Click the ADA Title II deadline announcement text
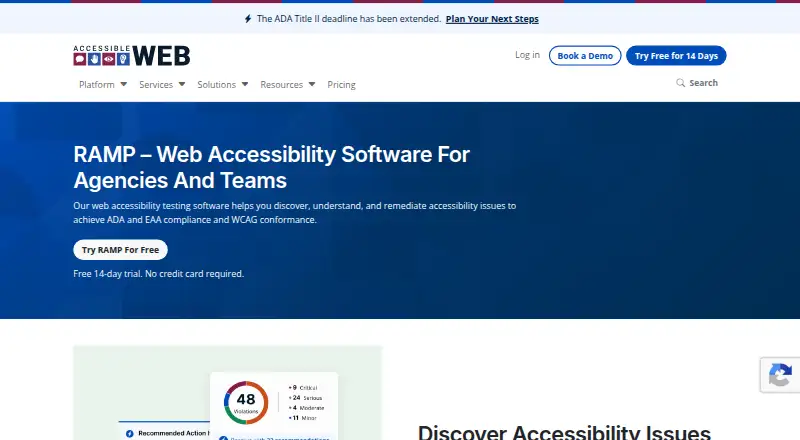This screenshot has width=800, height=440. pyautogui.click(x=348, y=19)
